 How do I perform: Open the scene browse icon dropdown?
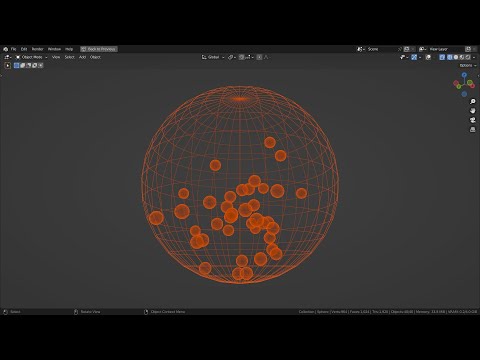361,49
